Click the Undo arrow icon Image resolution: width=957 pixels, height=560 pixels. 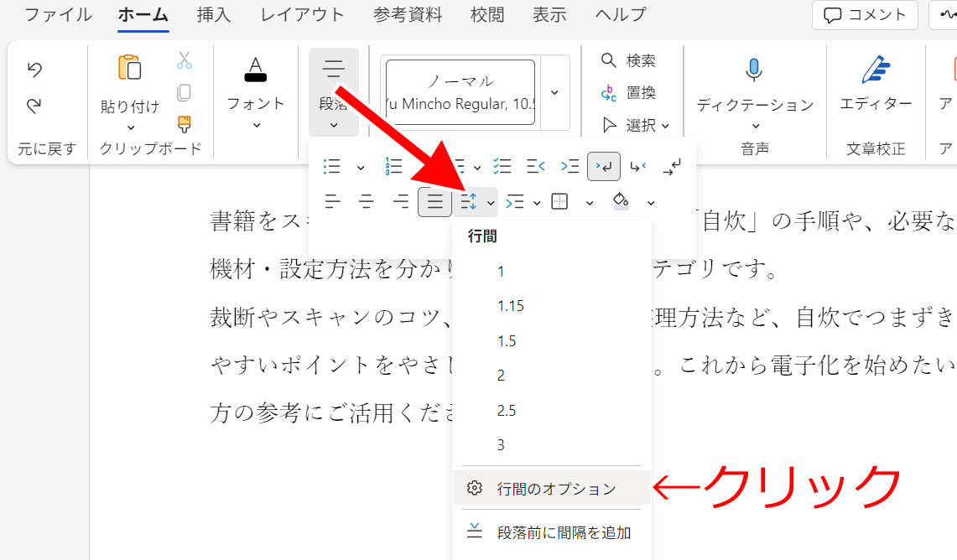pyautogui.click(x=34, y=70)
